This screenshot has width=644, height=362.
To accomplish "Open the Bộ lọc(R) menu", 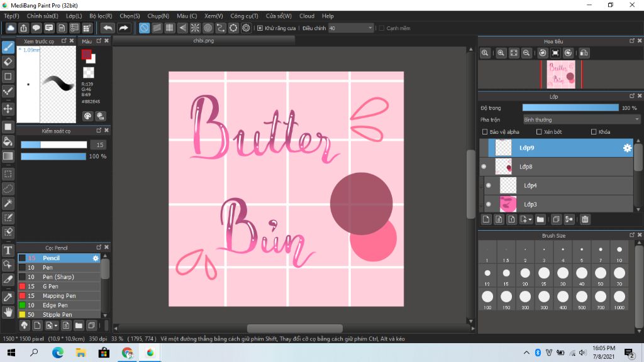I will tap(101, 16).
